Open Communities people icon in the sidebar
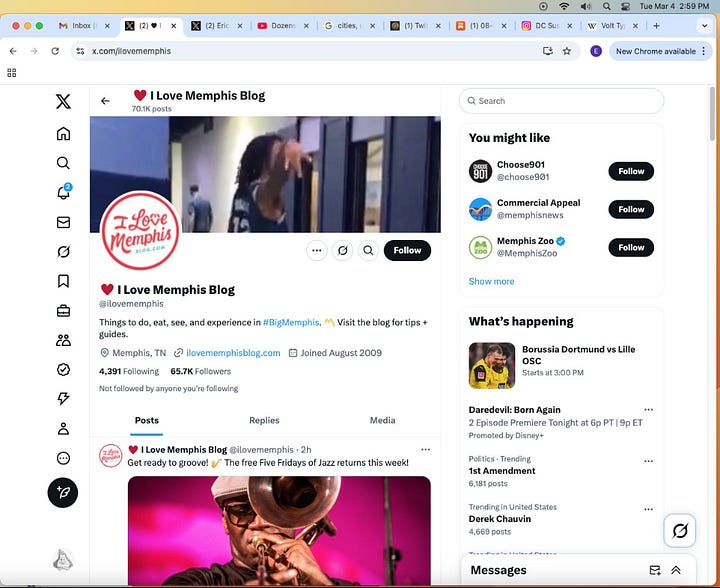The height and width of the screenshot is (588, 720). [63, 340]
